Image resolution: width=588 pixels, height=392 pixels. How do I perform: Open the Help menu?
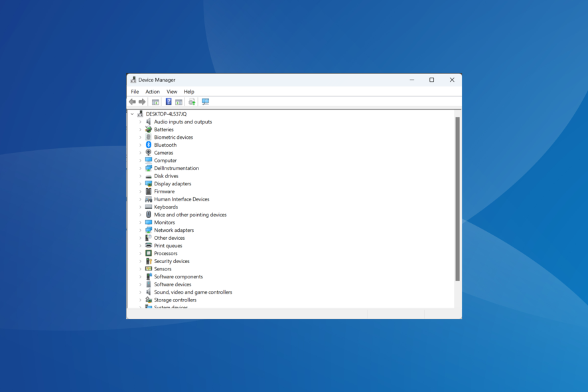point(189,92)
